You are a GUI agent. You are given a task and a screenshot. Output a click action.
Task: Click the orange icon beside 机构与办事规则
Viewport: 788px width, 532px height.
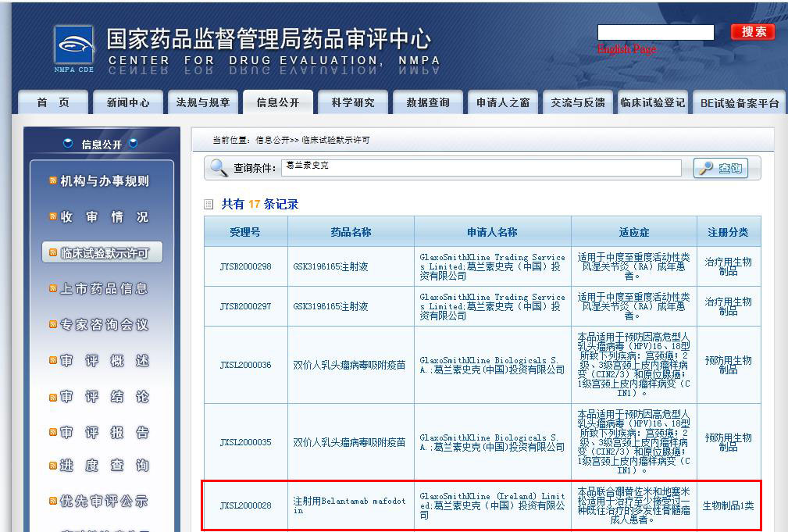(53, 181)
